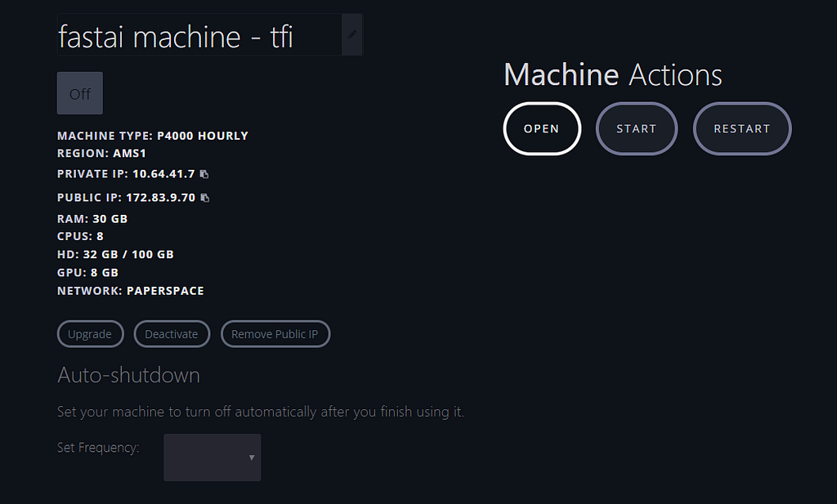Click the HD 32 GB / 100 GB line

click(x=115, y=254)
